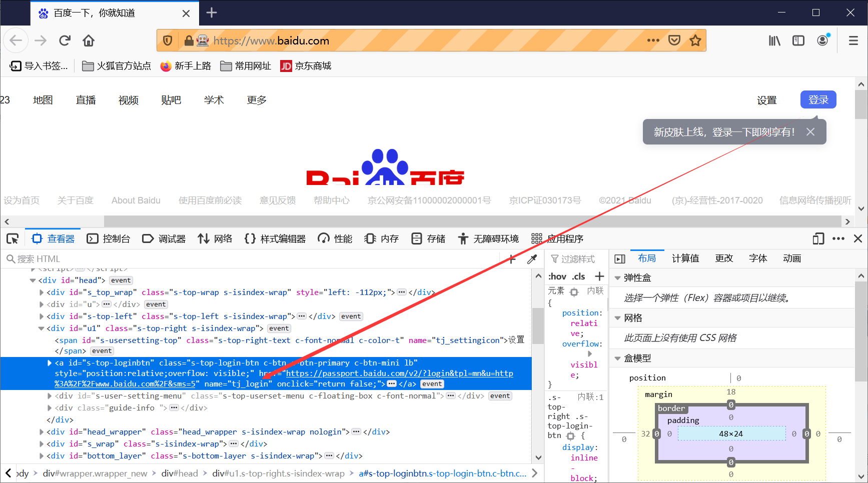Save page to Pocket
Screen dimensions: 868x483
tap(674, 40)
